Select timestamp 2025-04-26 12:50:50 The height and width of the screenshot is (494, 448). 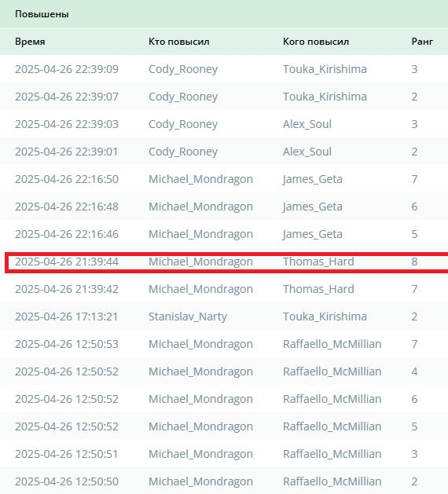67,481
